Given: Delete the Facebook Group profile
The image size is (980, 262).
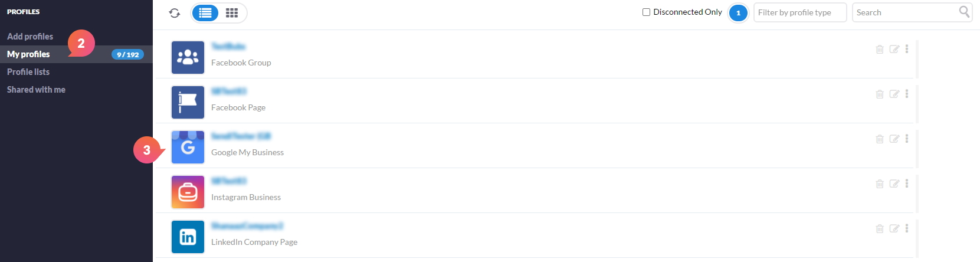Looking at the screenshot, I should click(x=880, y=50).
